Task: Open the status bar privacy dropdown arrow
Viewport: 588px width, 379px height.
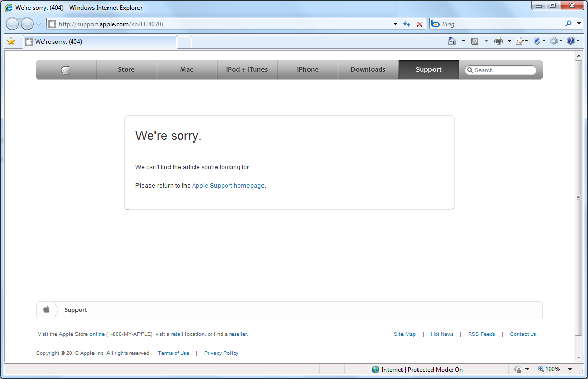Action: pyautogui.click(x=527, y=369)
